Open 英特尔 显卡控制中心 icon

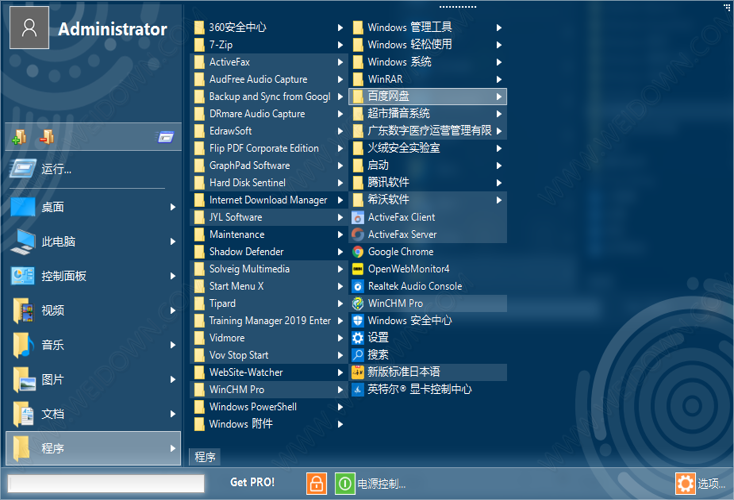(358, 390)
